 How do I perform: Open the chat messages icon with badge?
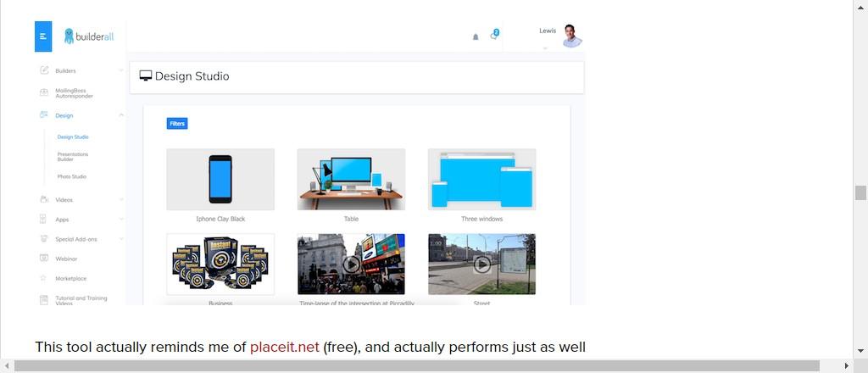click(x=494, y=35)
